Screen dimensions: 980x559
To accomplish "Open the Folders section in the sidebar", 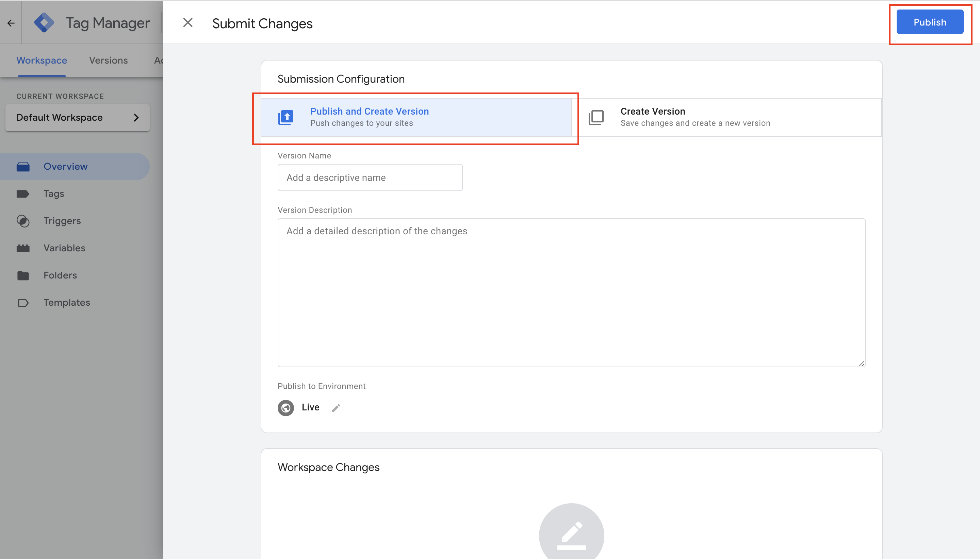I will point(75,276).
